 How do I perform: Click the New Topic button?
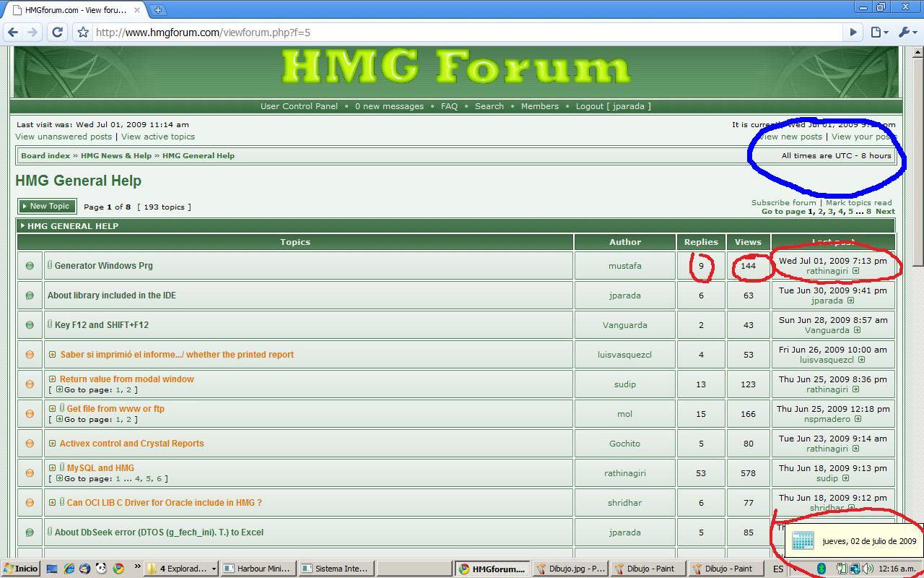tap(47, 207)
